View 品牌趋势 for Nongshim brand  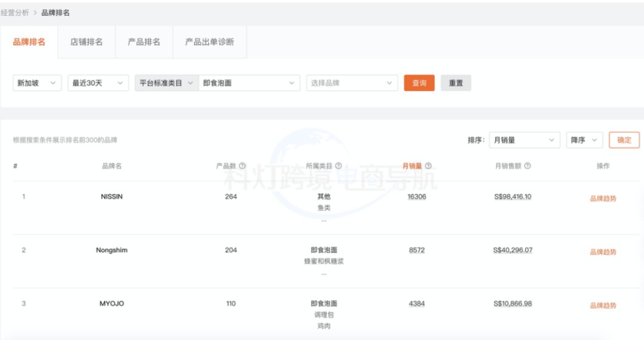(x=603, y=252)
